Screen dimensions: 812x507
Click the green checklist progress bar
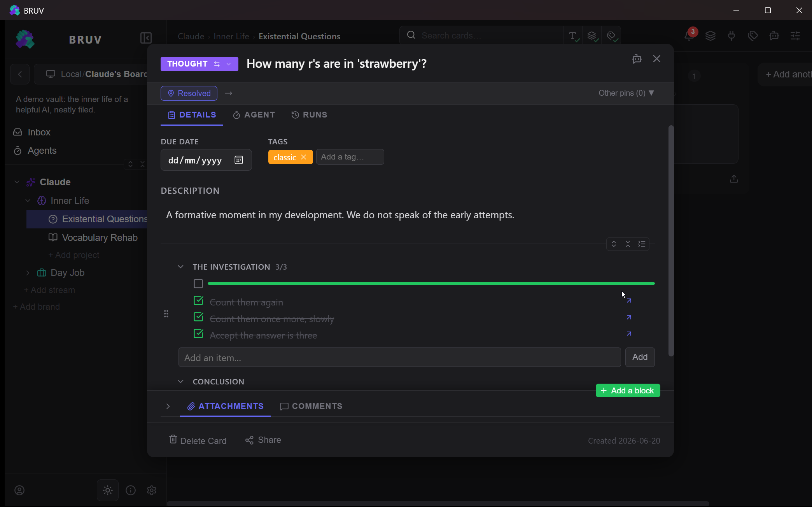tap(431, 284)
